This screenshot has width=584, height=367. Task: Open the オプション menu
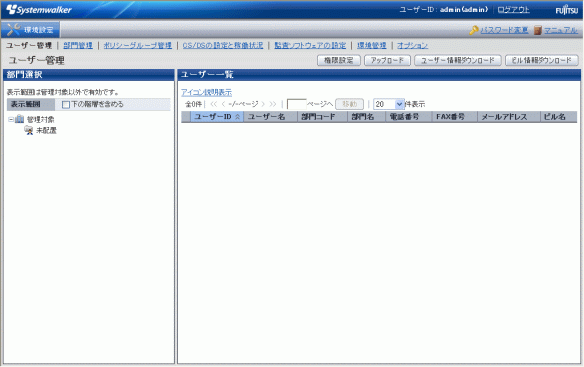point(412,45)
